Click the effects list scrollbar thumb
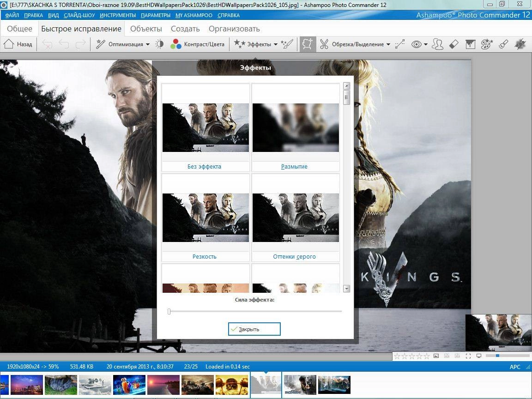 pyautogui.click(x=346, y=98)
